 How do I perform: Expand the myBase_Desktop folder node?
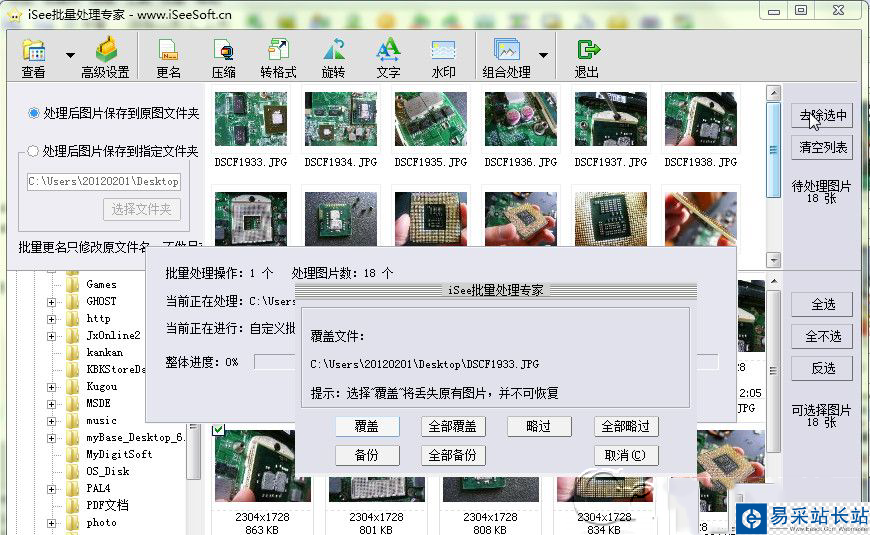tap(52, 438)
